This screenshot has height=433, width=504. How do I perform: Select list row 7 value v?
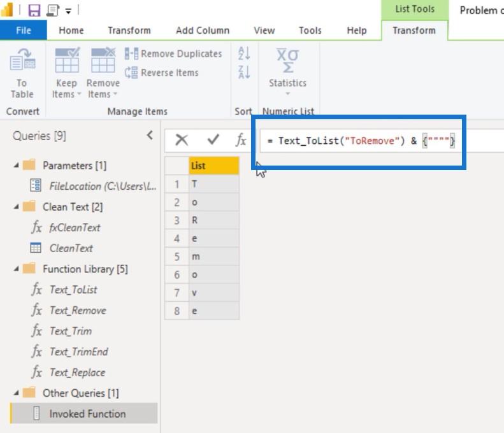click(x=213, y=293)
